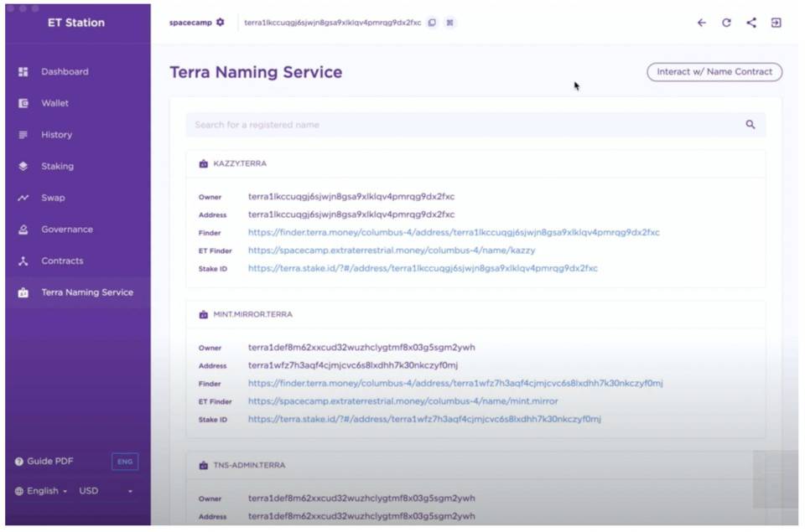Click the Wallet icon in sidebar
This screenshot has height=532, width=805.
pos(23,103)
